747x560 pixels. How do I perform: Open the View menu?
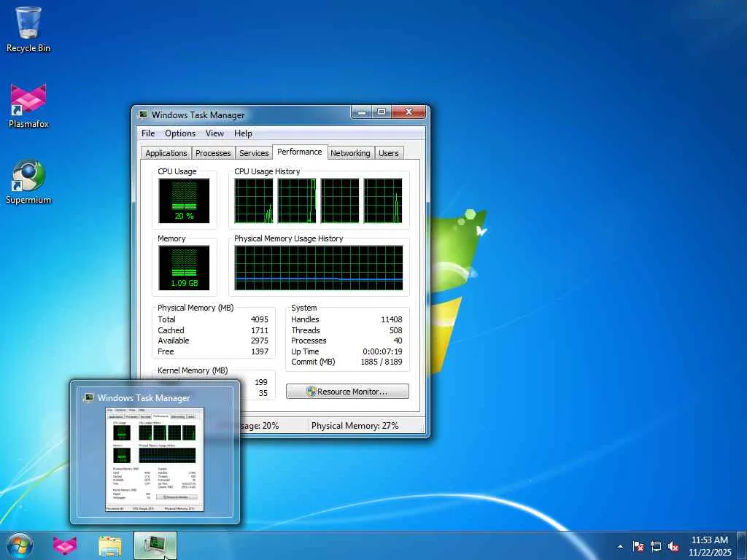(214, 133)
